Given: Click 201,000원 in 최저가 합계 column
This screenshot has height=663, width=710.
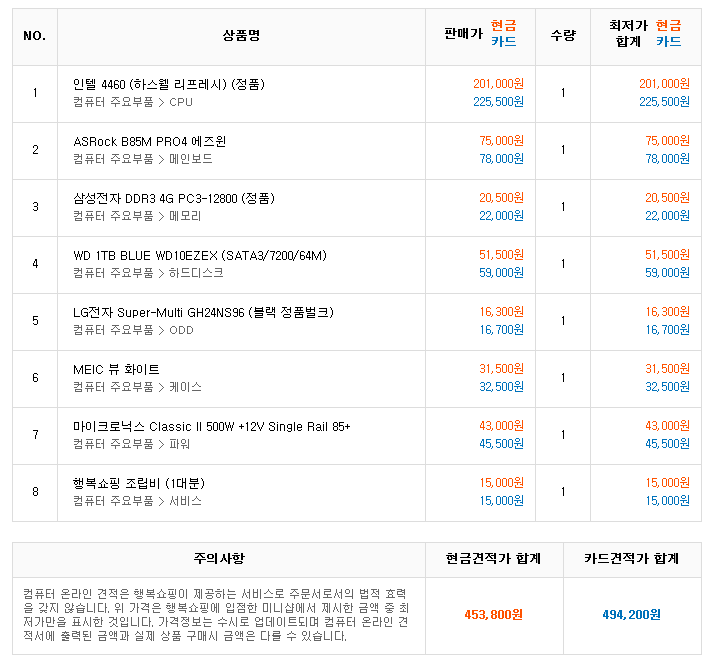Looking at the screenshot, I should click(x=664, y=84).
